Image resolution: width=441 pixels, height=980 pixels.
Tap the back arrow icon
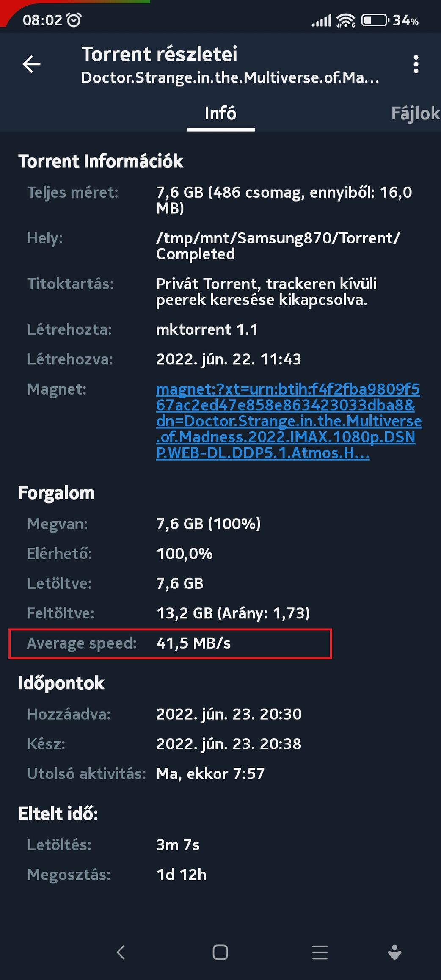32,64
